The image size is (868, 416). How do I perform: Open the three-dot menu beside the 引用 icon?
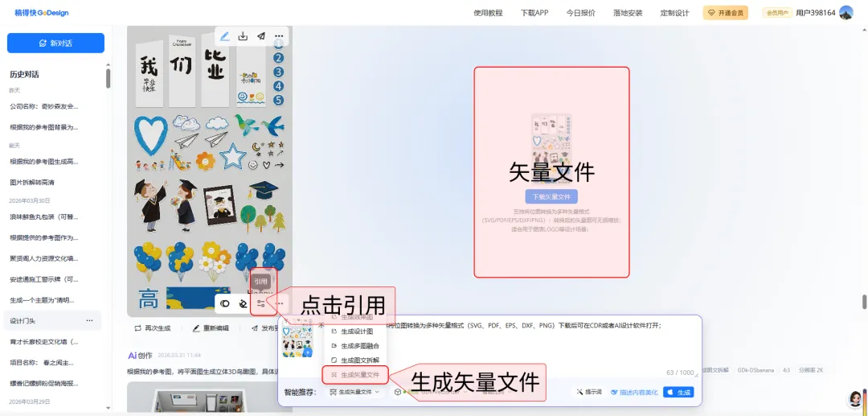coord(280,303)
